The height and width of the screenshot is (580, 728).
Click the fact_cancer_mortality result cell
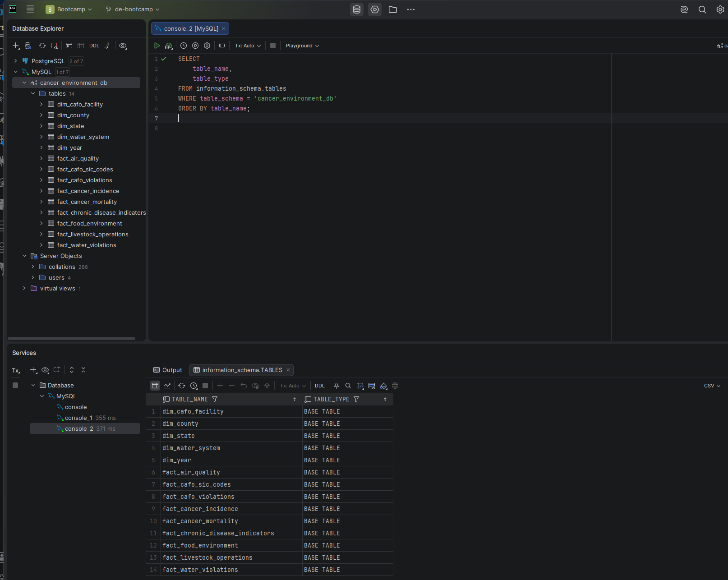coord(231,521)
